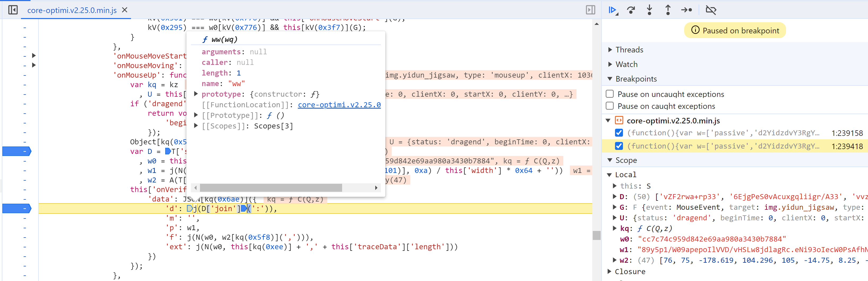
Task: Expand the U status object in scope
Action: pyautogui.click(x=615, y=217)
